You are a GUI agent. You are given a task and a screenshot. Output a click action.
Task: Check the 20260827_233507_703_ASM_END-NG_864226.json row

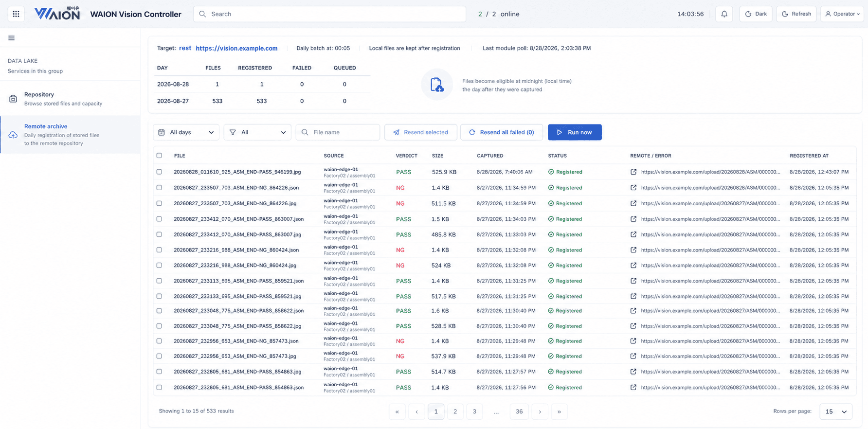coord(159,188)
